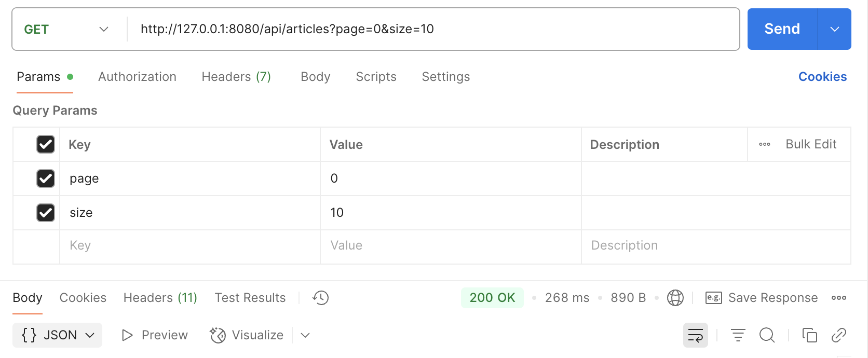Open the request Headers (7) tab
The width and height of the screenshot is (868, 358).
click(x=236, y=77)
